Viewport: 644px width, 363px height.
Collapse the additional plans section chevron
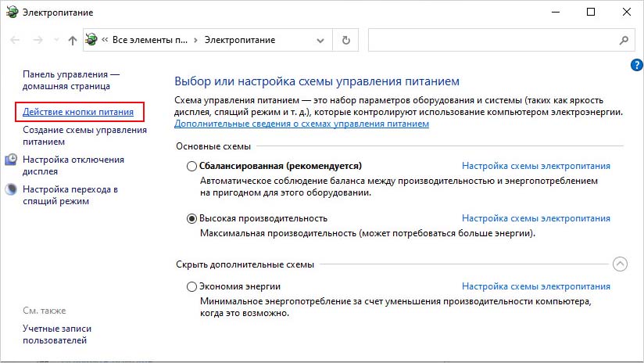point(620,264)
